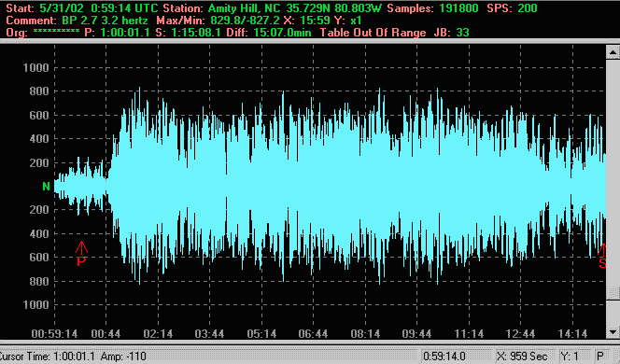Click the 02:14 time axis label
Image resolution: width=620 pixels, height=364 pixels.
(158, 334)
